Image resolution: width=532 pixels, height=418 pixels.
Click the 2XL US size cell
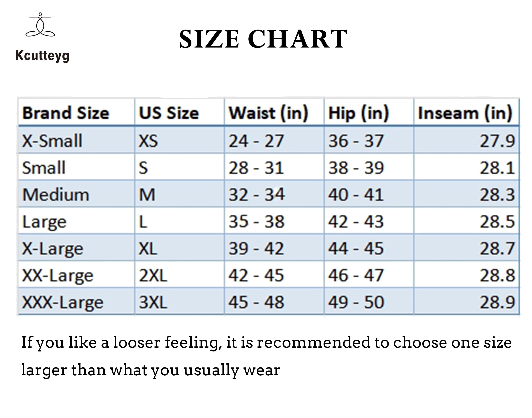pyautogui.click(x=153, y=276)
